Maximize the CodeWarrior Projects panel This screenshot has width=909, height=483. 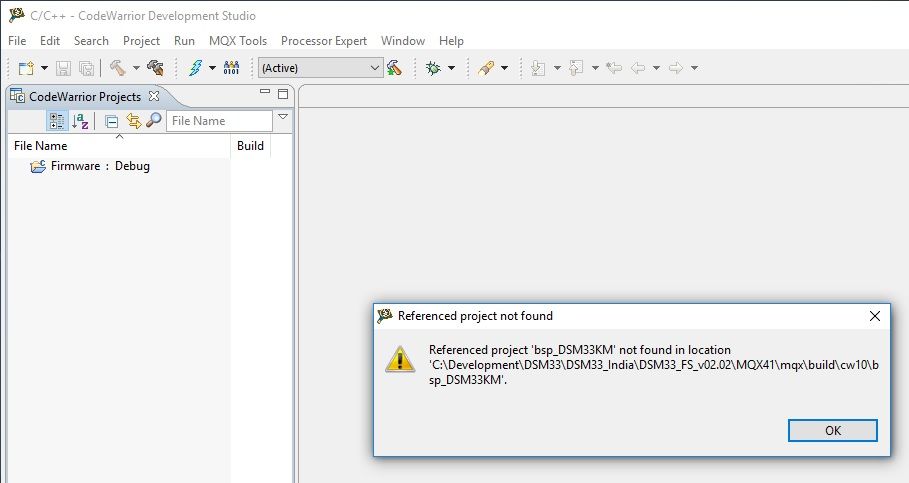click(x=283, y=94)
